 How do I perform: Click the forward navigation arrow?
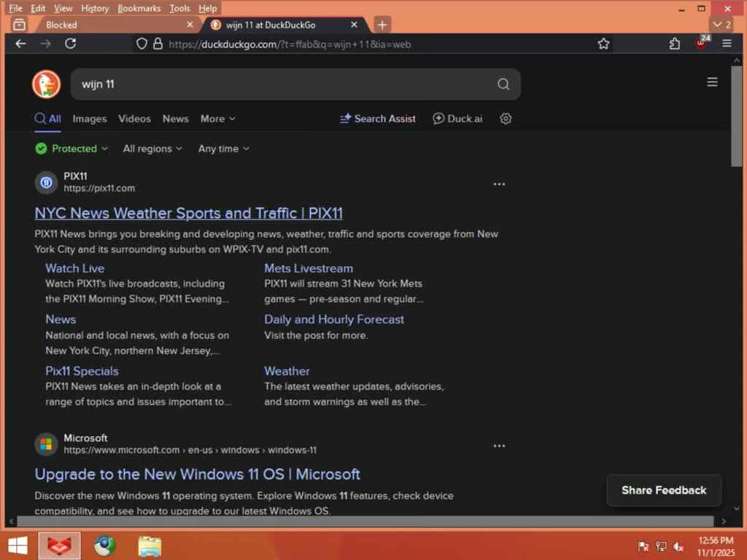46,44
